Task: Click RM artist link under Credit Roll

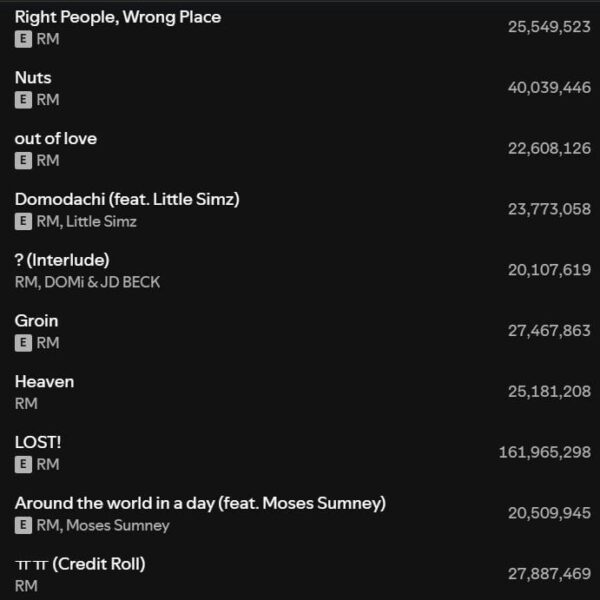Action: point(26,587)
